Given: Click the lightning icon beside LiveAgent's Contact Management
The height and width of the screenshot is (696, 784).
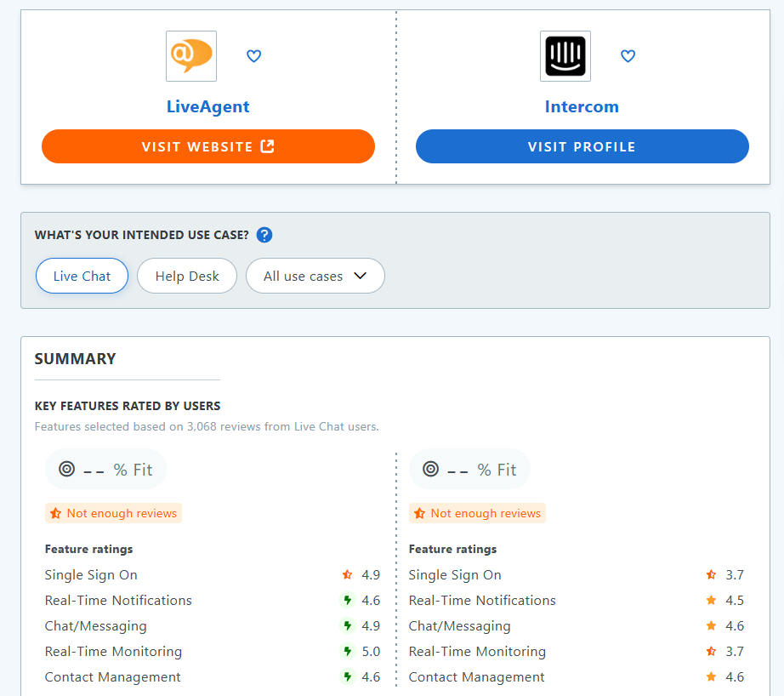Looking at the screenshot, I should [x=347, y=676].
